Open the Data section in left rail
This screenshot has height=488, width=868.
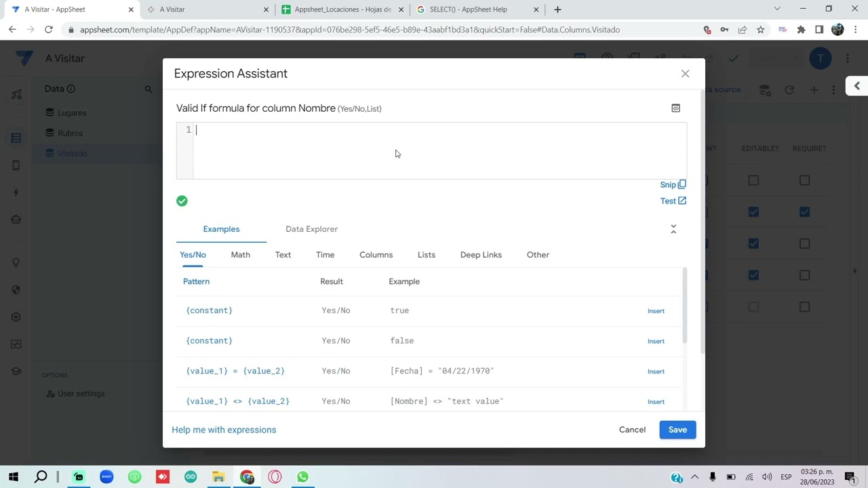(16, 138)
